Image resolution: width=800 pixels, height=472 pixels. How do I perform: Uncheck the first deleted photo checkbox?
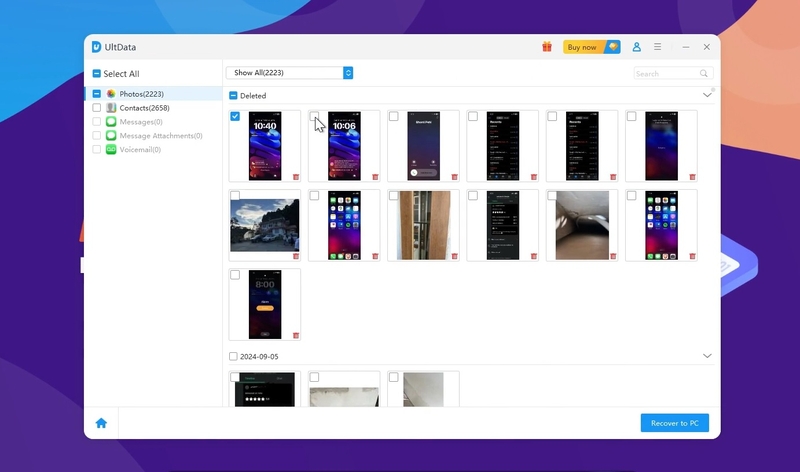click(x=235, y=116)
